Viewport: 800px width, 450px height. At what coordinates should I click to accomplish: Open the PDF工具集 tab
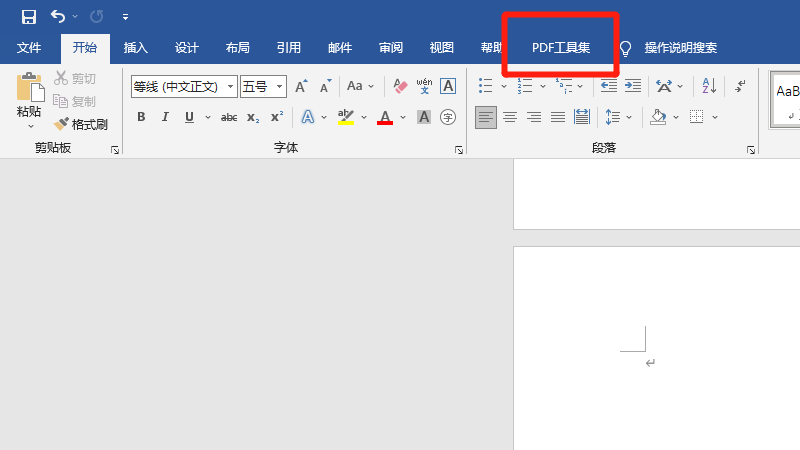(x=561, y=48)
